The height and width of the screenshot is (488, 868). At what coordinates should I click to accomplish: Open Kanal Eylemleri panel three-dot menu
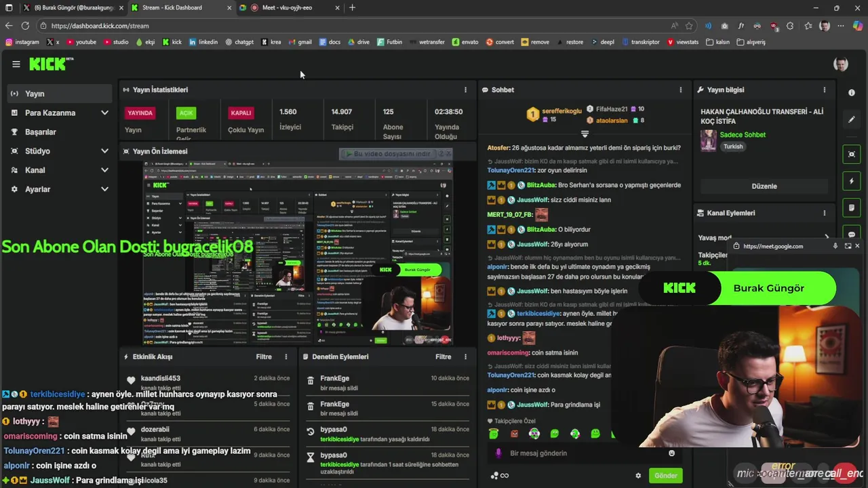(x=825, y=213)
